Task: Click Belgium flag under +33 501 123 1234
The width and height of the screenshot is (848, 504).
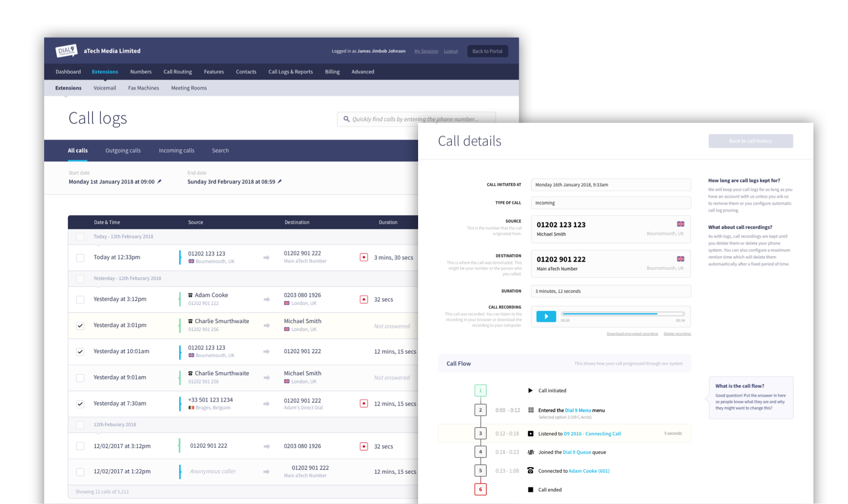Action: coord(191,407)
